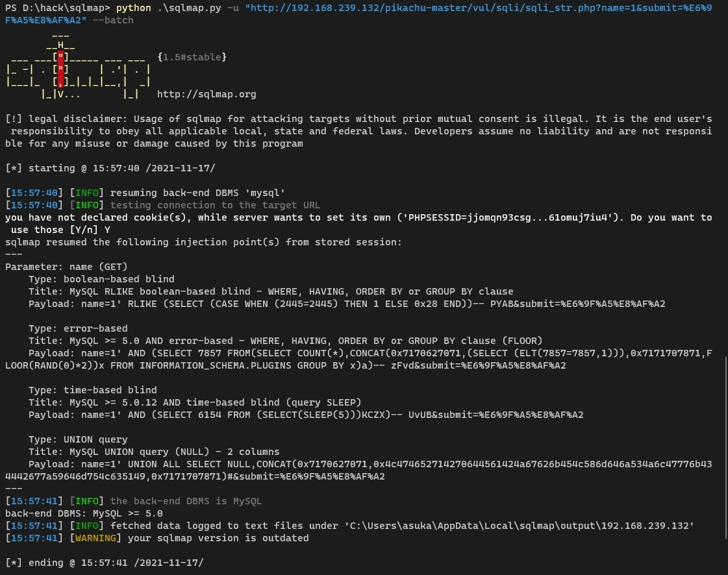728x575 pixels.
Task: Click 'Type: time-based blind' line
Action: click(92, 390)
